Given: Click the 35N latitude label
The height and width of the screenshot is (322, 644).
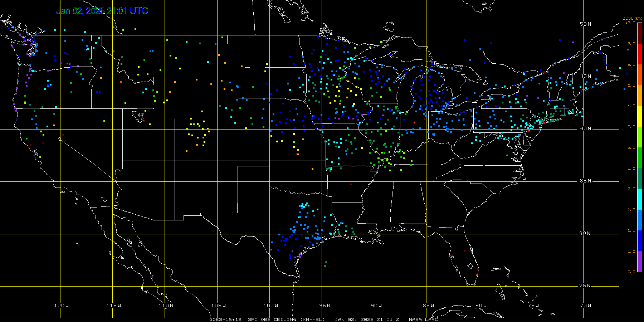Looking at the screenshot, I should 586,181.
